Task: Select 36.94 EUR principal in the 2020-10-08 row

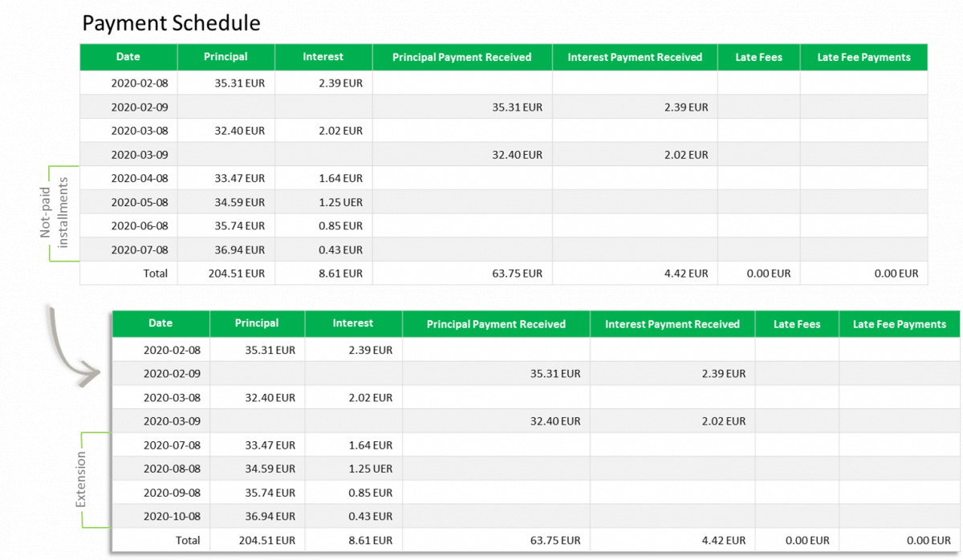Action: [x=270, y=516]
